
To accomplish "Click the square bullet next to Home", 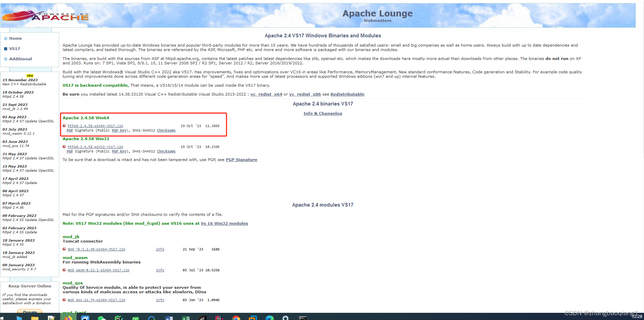I will (x=5, y=38).
